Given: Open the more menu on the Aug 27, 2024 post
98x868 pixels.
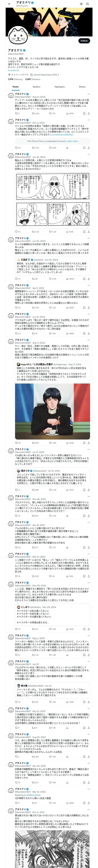Looking at the screenshot, I should (89, 94).
